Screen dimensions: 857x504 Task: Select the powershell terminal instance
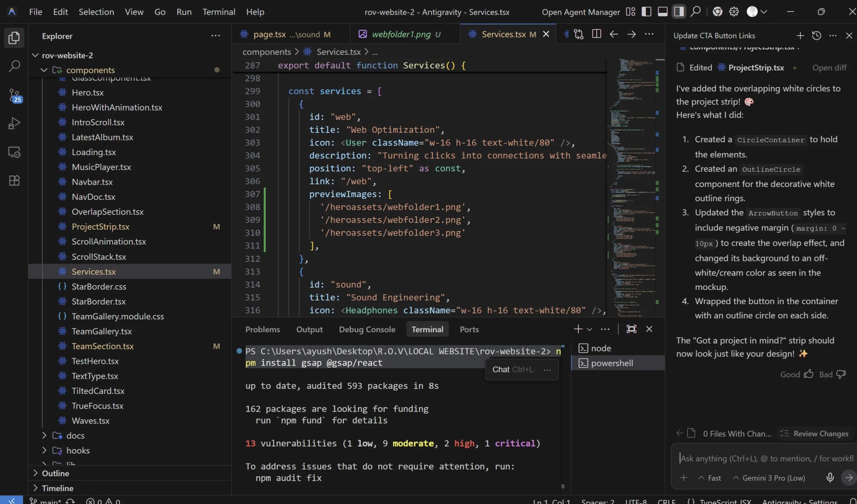pos(618,363)
